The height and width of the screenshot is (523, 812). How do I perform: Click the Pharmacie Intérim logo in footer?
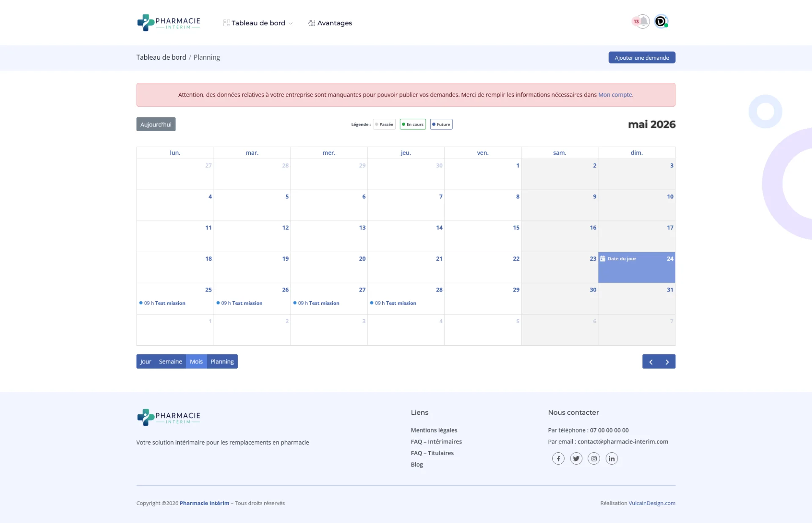coord(168,417)
